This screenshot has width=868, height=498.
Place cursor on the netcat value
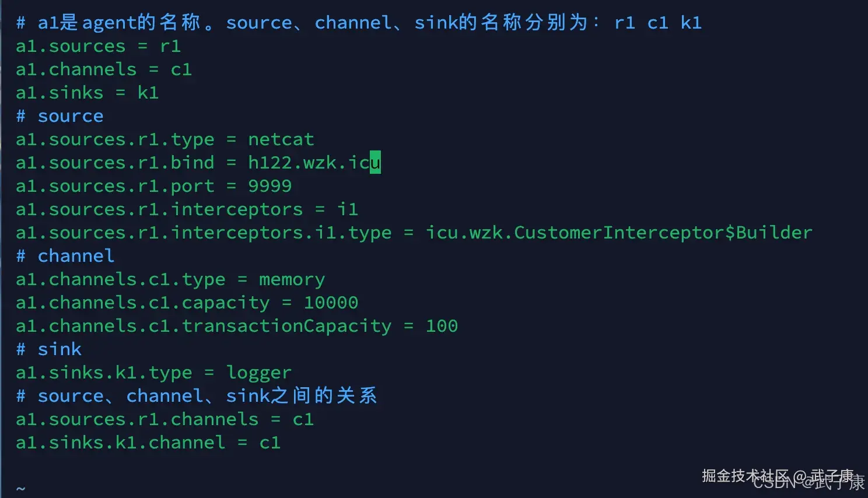(281, 139)
